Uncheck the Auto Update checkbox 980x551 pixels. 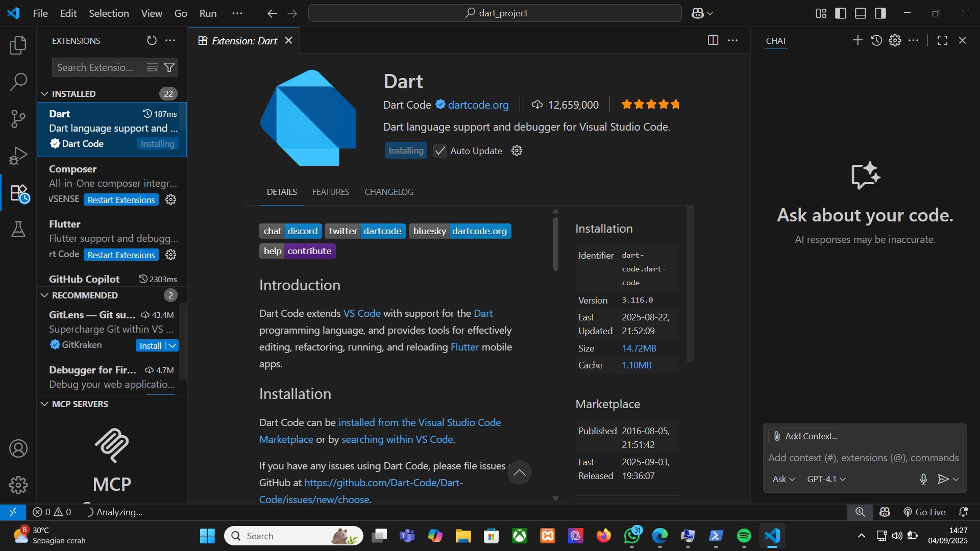tap(439, 151)
